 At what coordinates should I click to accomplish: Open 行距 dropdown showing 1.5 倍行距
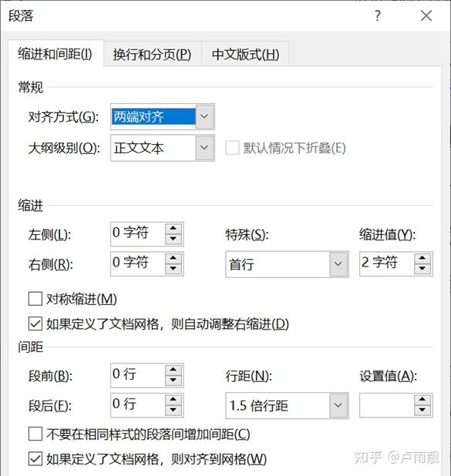coord(338,405)
